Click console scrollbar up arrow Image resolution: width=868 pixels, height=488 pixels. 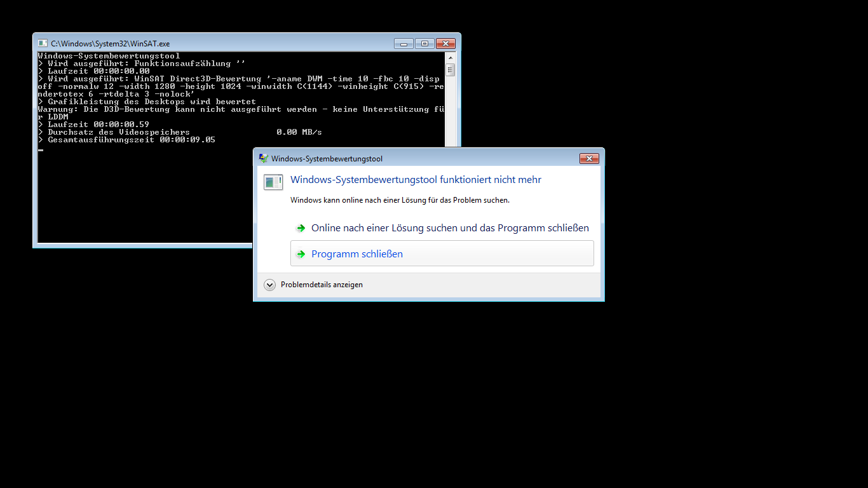(x=450, y=57)
